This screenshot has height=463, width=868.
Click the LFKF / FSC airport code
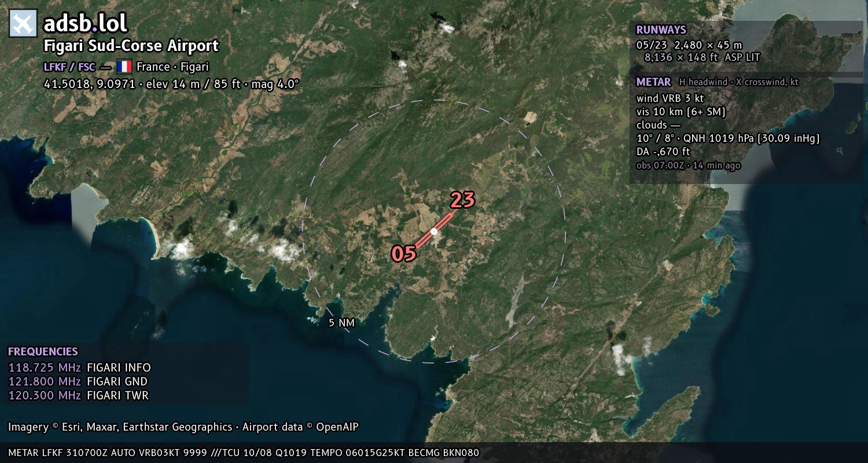tap(69, 67)
